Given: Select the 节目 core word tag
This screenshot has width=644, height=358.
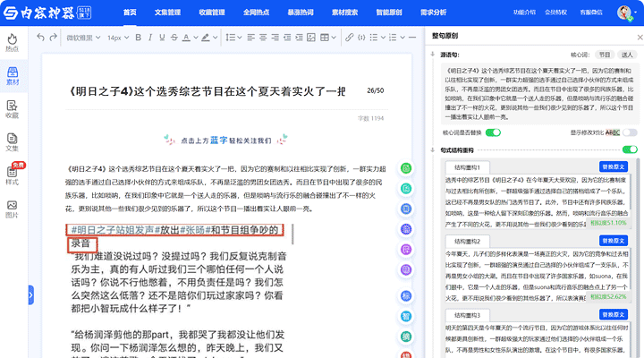Looking at the screenshot, I should tap(604, 55).
